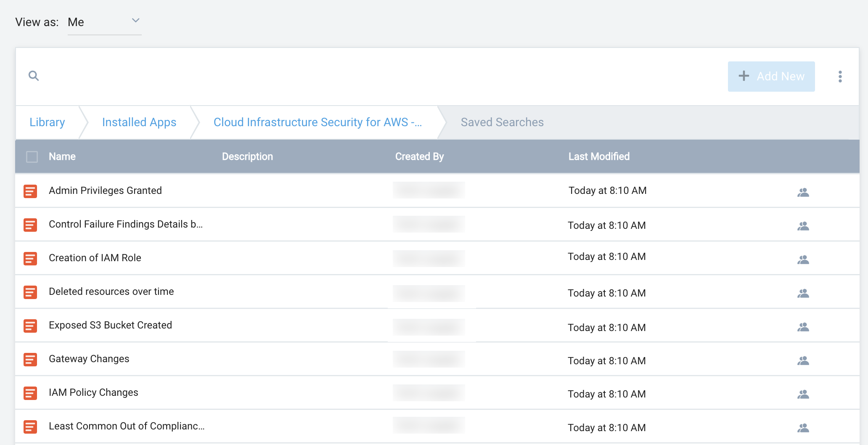Click saved search icon for Deleted resources over time
This screenshot has width=868, height=445.
(30, 292)
